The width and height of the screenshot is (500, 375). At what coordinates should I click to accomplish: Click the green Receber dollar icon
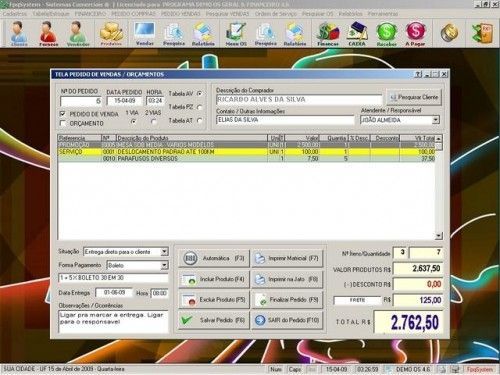click(386, 33)
